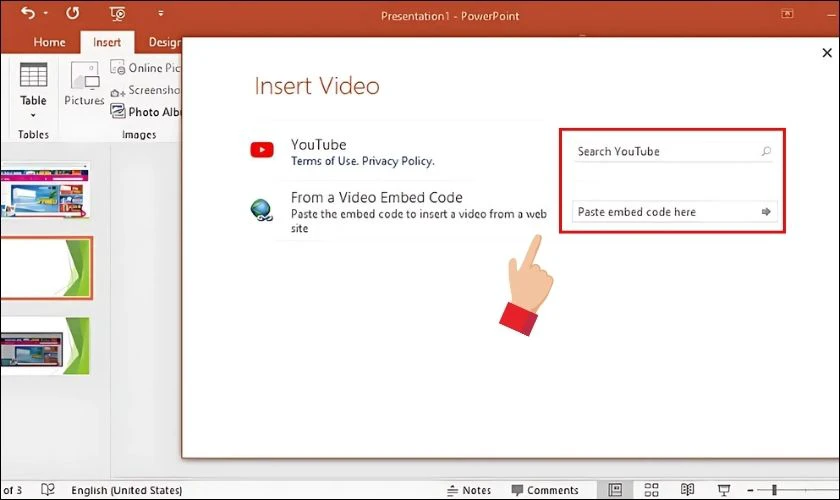Select the Insert ribbon tab
The image size is (840, 500).
[x=107, y=42]
